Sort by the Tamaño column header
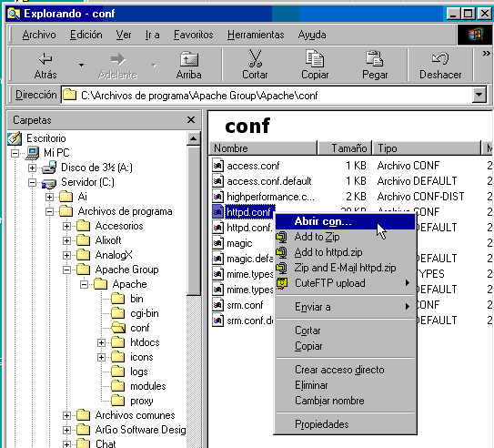494x448 pixels. tap(345, 148)
